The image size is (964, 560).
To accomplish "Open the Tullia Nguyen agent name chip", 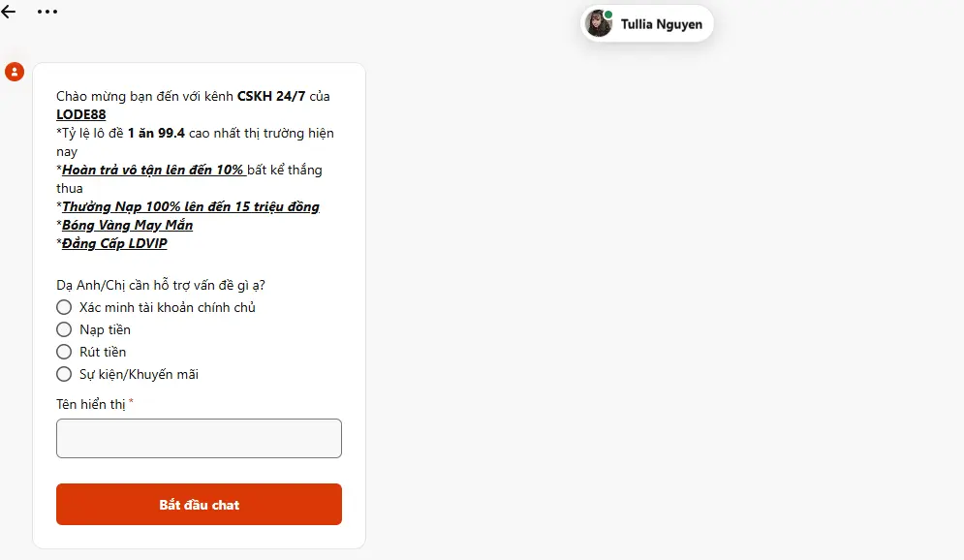I will click(x=647, y=24).
